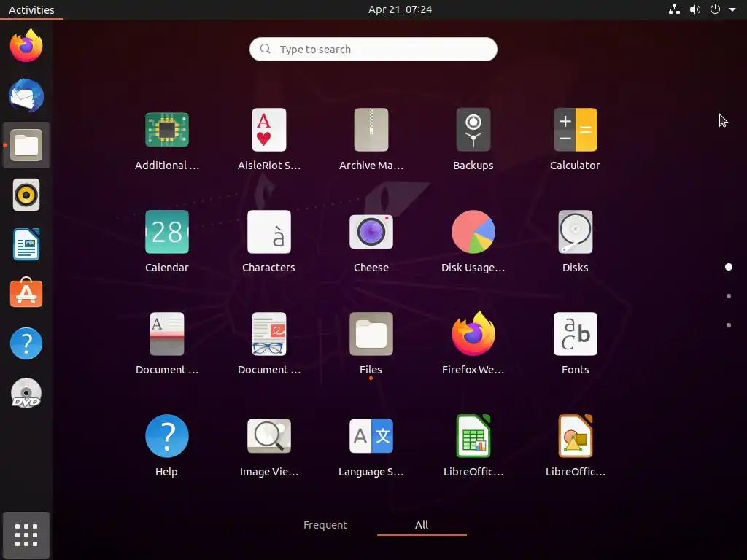Go to the second app page indicator

pos(729,296)
